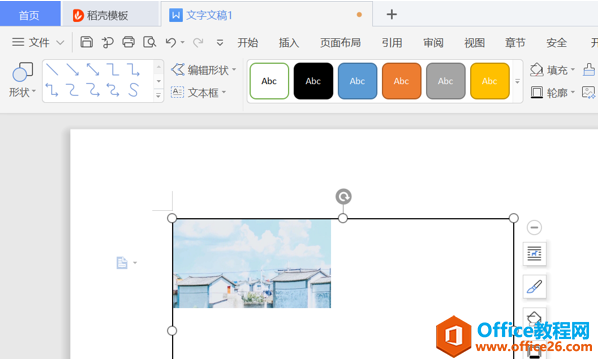Select the double-headed arrow line shape
This screenshot has width=599, height=364.
(93, 70)
